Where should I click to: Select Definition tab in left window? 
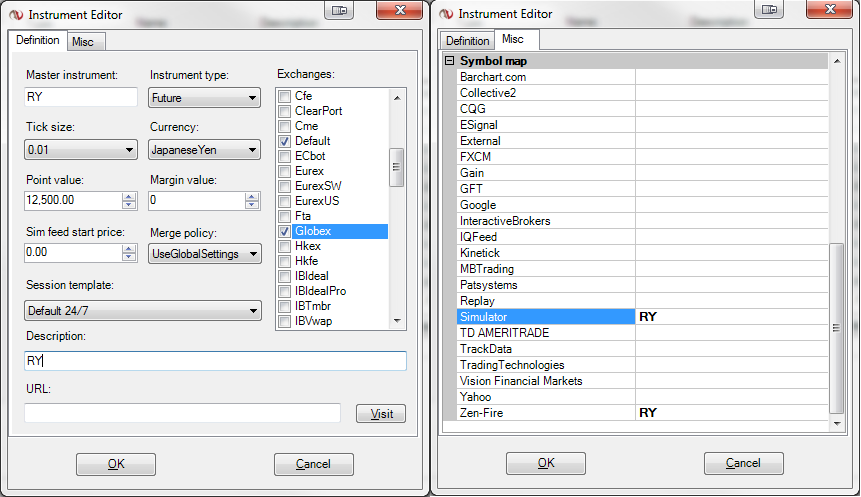click(x=37, y=40)
